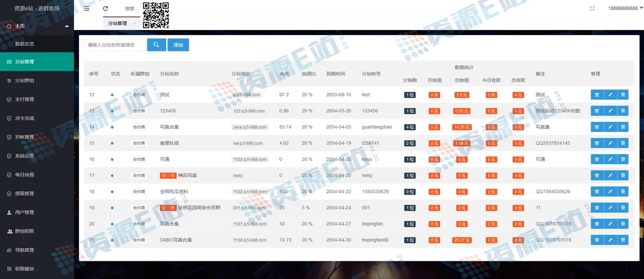Open 支付管理 in the sidebar
Screen dimensions: 644x279
[25, 99]
